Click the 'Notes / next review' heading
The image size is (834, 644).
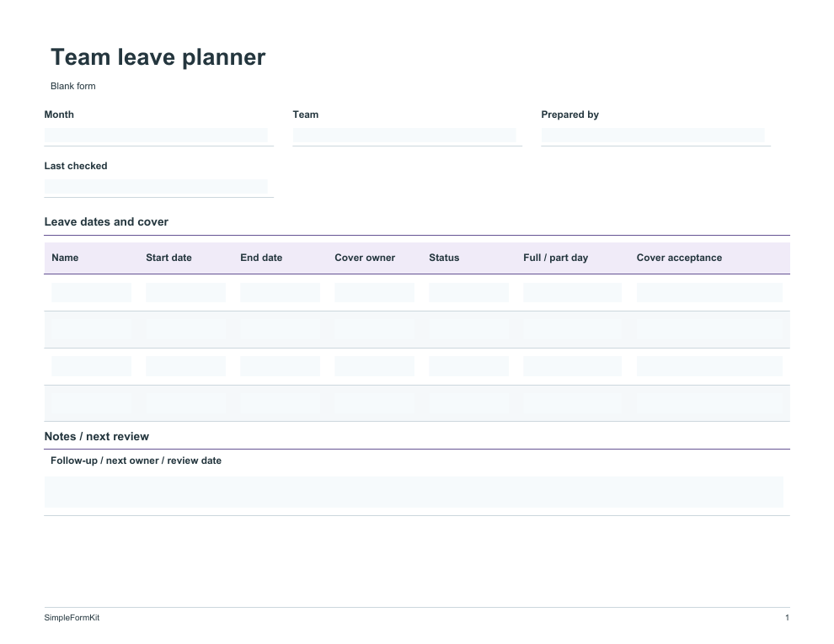coord(97,437)
